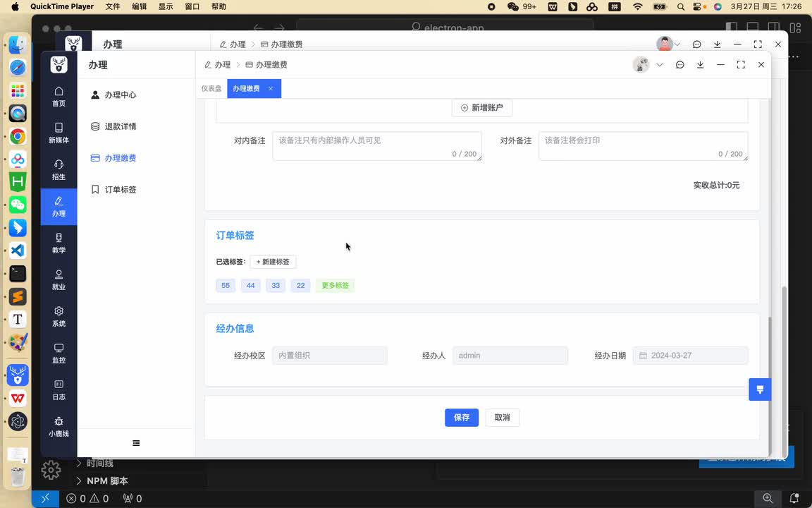Image resolution: width=812 pixels, height=508 pixels.
Task: Click the download icon in the front window header
Action: tap(700, 65)
